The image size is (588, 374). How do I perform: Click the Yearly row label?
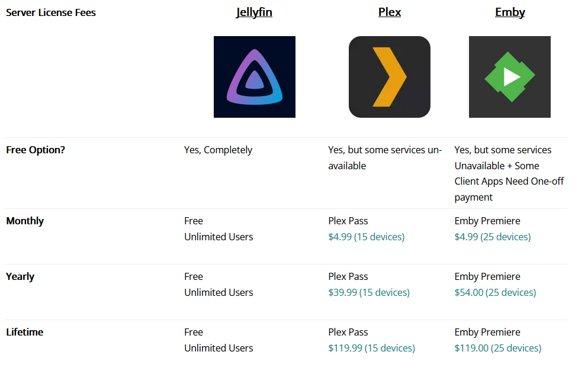pos(20,276)
